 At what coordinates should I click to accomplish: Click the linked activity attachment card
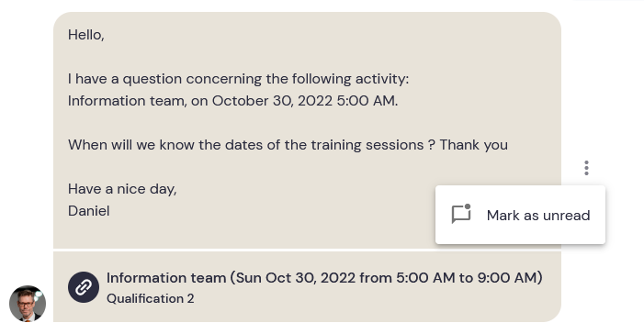coord(307,287)
